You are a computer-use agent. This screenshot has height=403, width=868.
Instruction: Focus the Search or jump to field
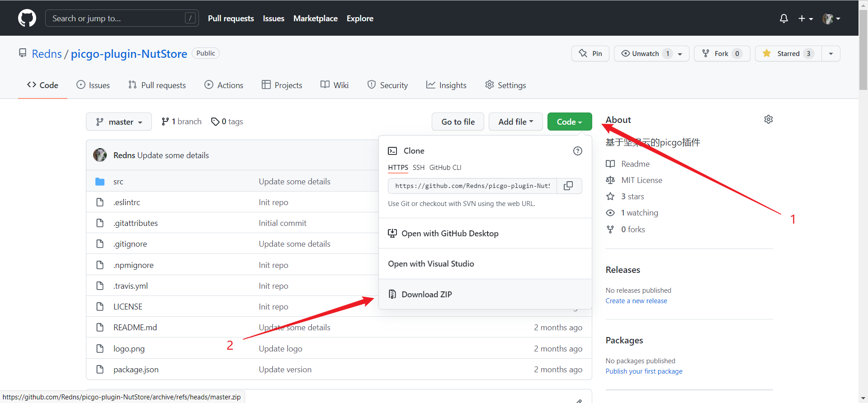pyautogui.click(x=122, y=18)
